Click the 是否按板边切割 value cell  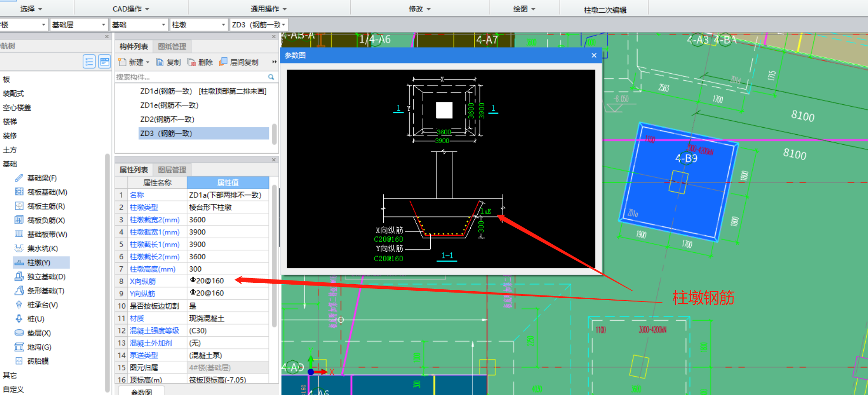[x=228, y=306]
